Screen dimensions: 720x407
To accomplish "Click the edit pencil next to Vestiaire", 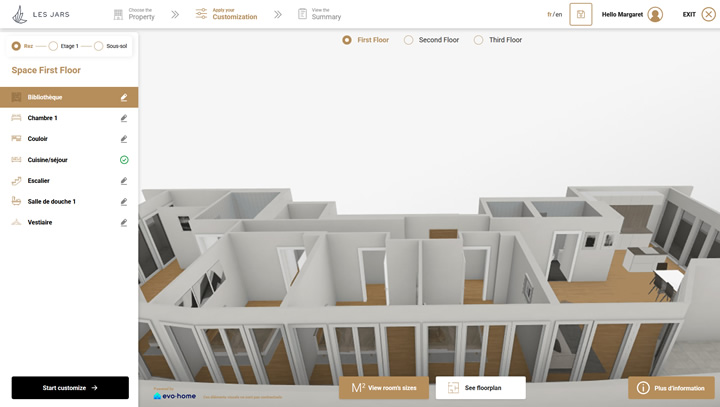I will pyautogui.click(x=124, y=223).
